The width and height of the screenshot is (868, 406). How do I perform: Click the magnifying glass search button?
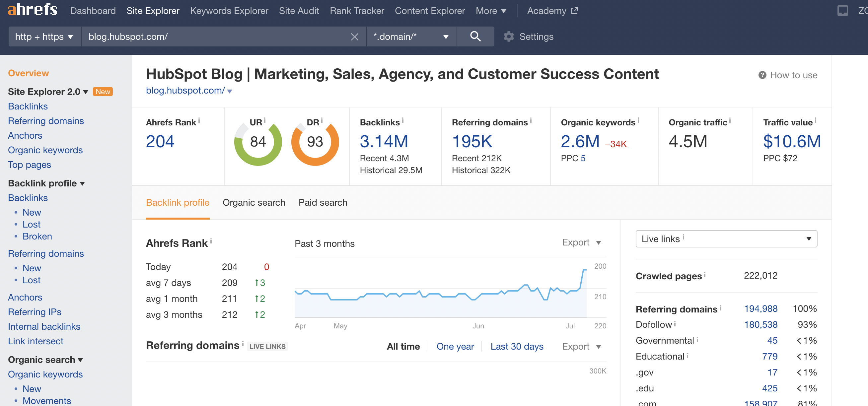[x=475, y=36]
